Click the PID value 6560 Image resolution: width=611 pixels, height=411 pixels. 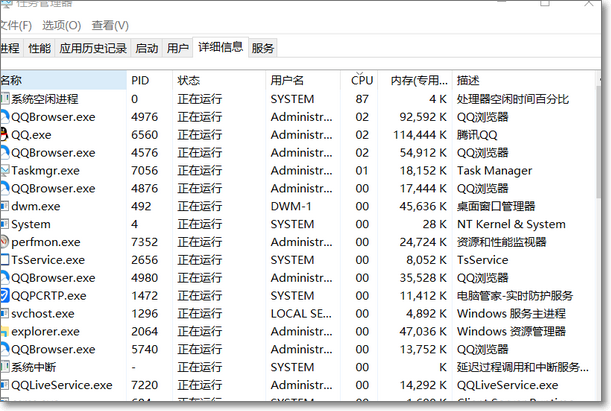(145, 135)
